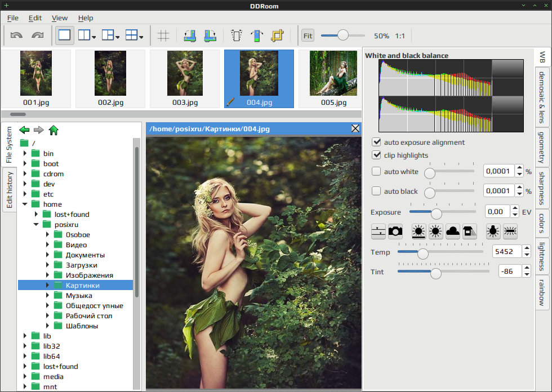Select the Музыка folder in tree
Viewport: 552px width, 392px height.
[79, 295]
